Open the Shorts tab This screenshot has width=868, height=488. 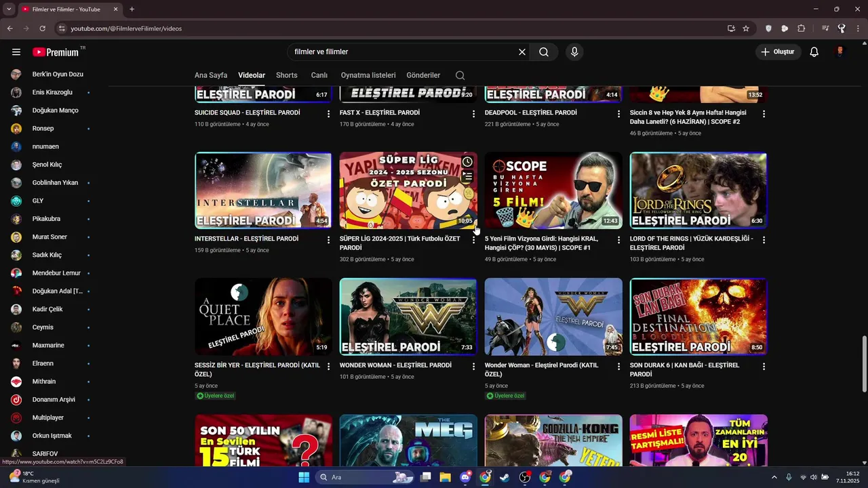pyautogui.click(x=287, y=75)
